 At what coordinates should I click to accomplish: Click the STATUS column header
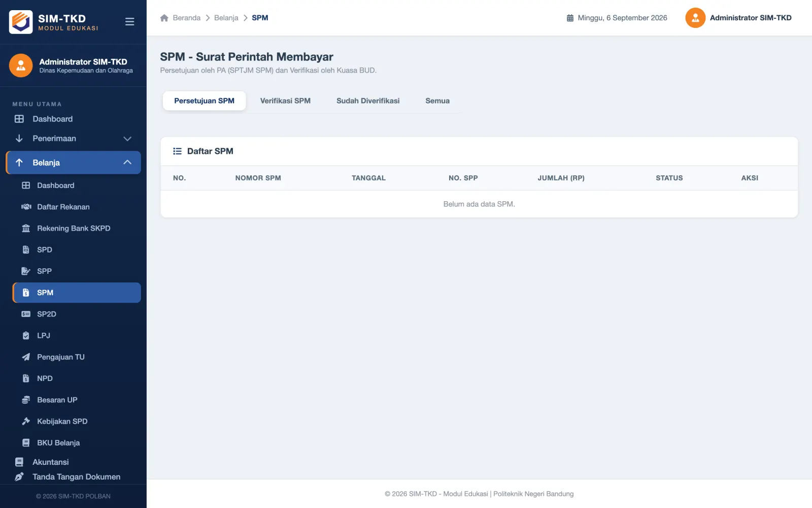669,178
